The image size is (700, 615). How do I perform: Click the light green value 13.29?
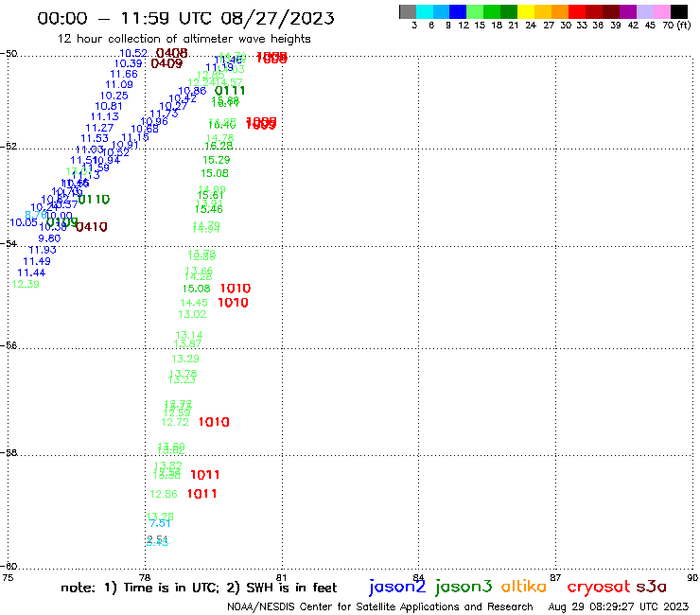coord(185,359)
